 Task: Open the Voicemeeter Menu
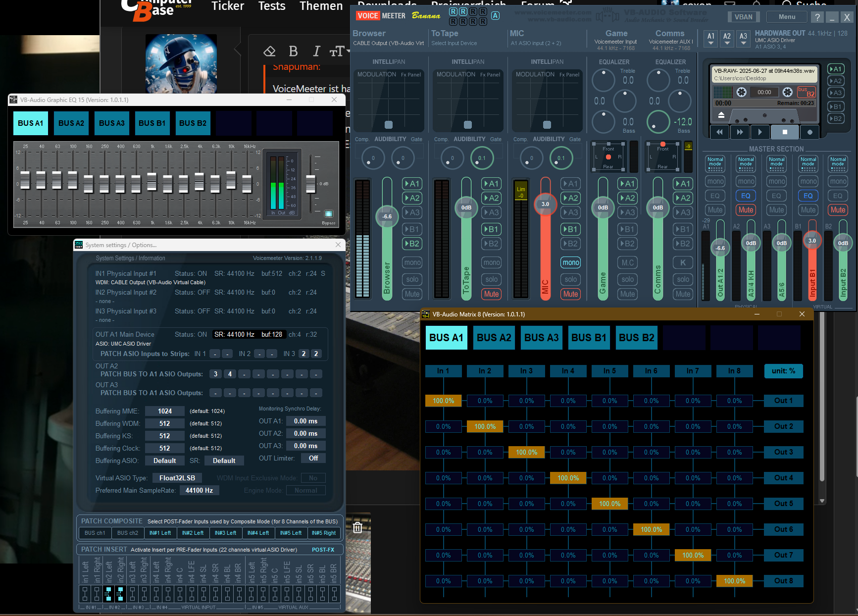(x=787, y=17)
